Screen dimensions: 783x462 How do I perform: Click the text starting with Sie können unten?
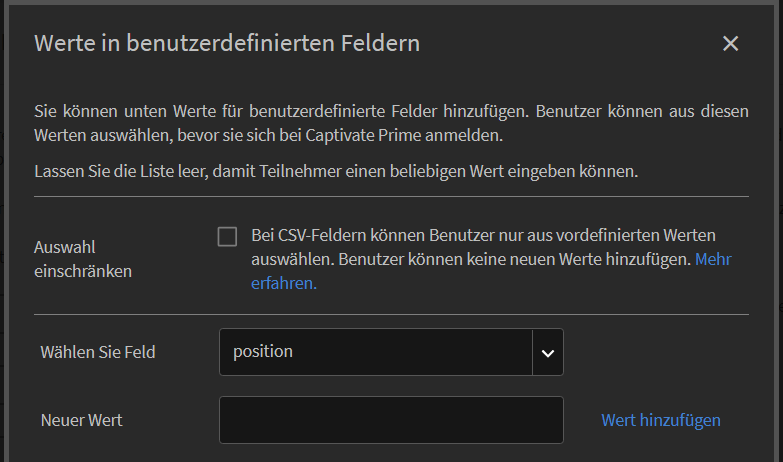(x=391, y=122)
